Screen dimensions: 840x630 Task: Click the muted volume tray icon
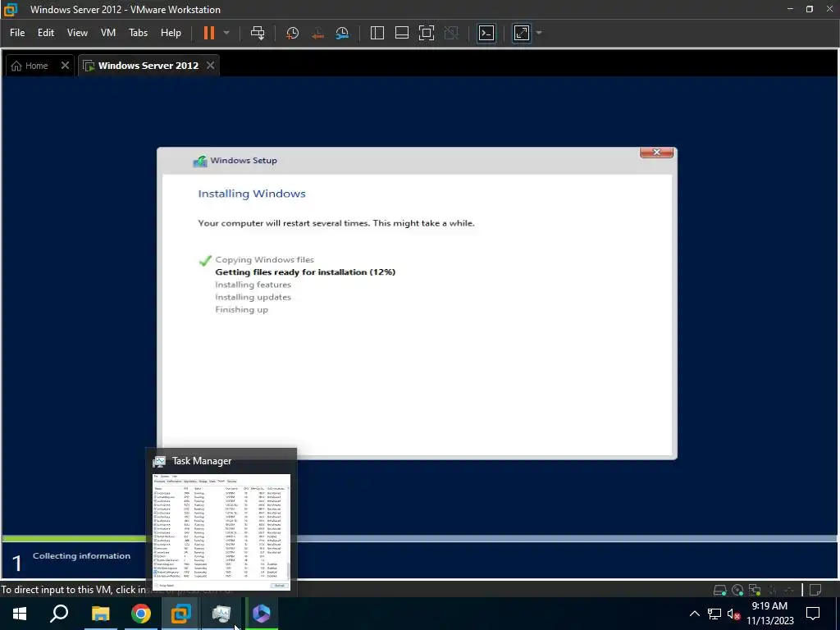point(733,614)
